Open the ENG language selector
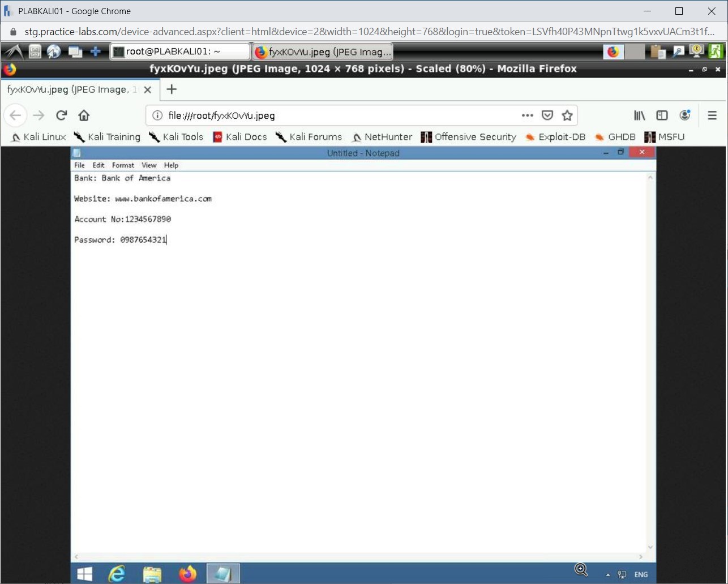 tap(640, 574)
